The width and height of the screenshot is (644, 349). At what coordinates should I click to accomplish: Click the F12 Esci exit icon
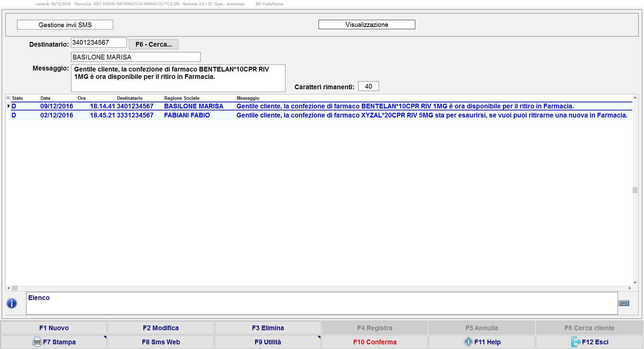click(x=576, y=342)
